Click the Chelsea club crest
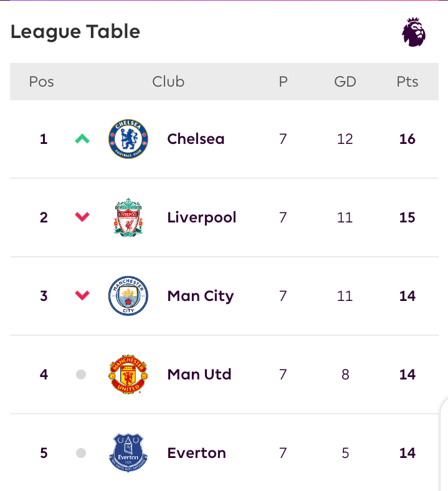The image size is (448, 491). (128, 139)
